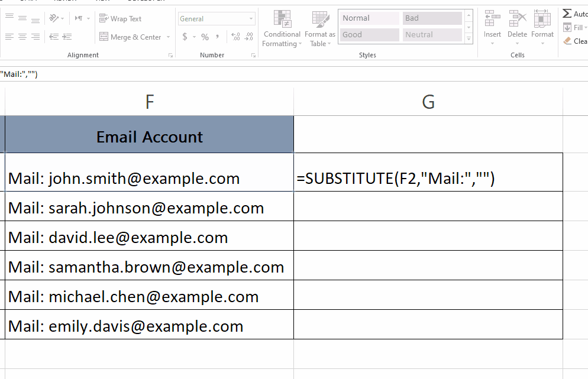Viewport: 588px width, 379px height.
Task: Apply the Good cell style
Action: pyautogui.click(x=368, y=34)
